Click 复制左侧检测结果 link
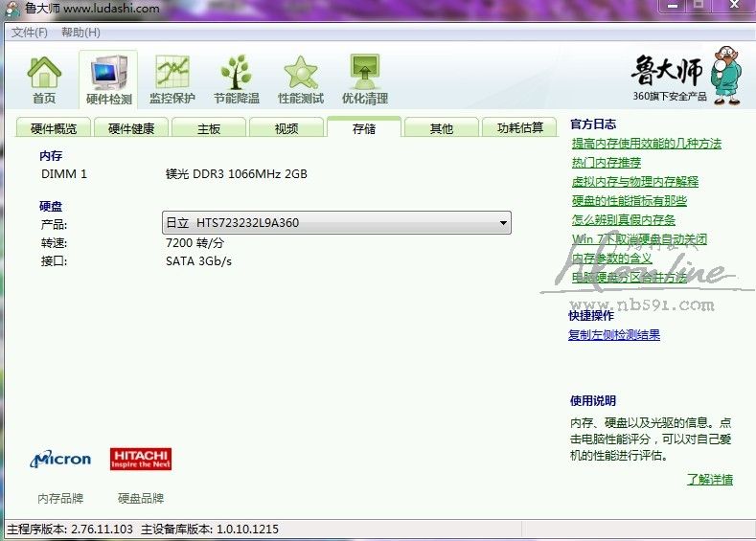 click(x=614, y=335)
